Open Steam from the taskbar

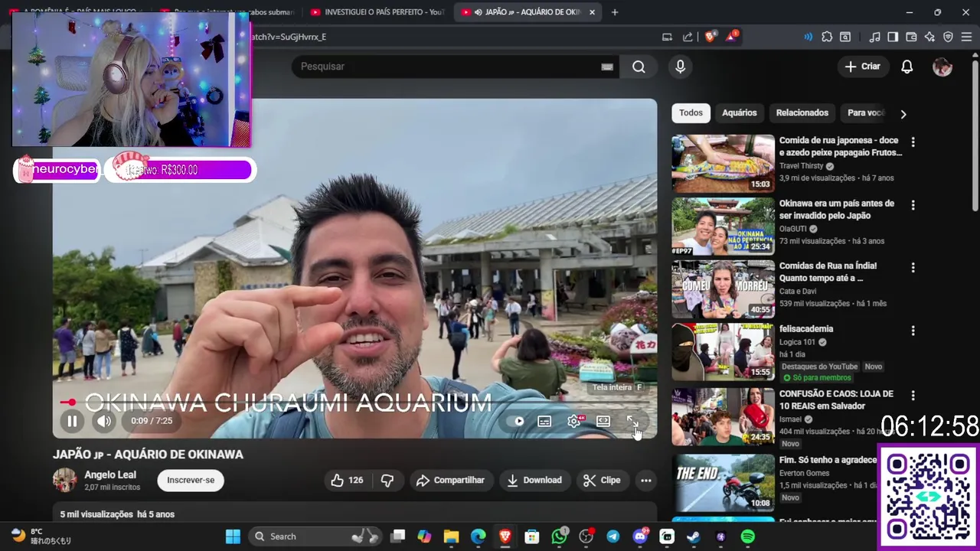(x=693, y=536)
